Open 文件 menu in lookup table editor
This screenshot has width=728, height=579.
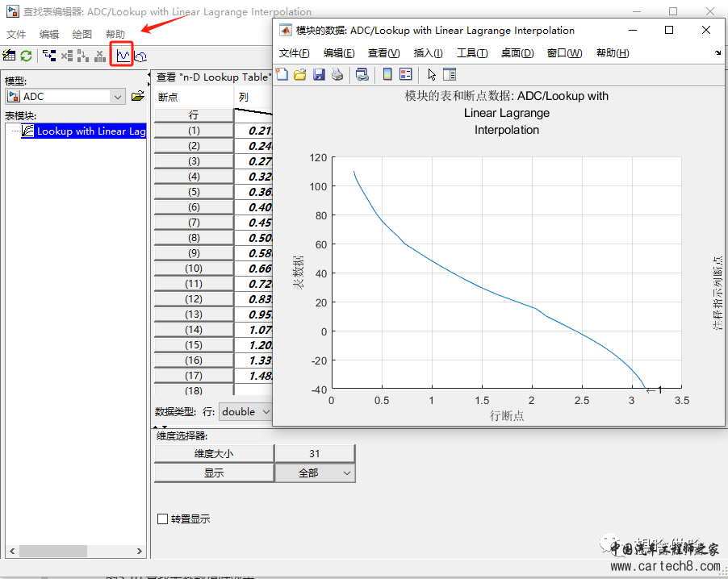click(16, 35)
